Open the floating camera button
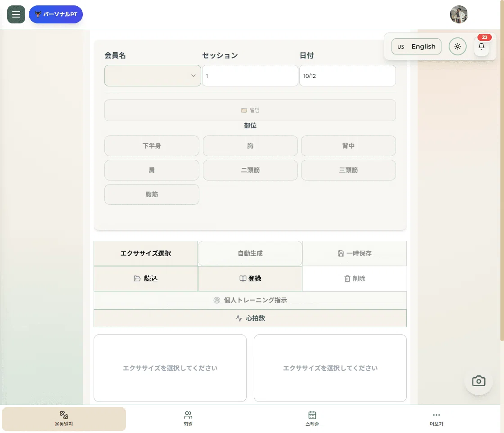 (x=479, y=381)
